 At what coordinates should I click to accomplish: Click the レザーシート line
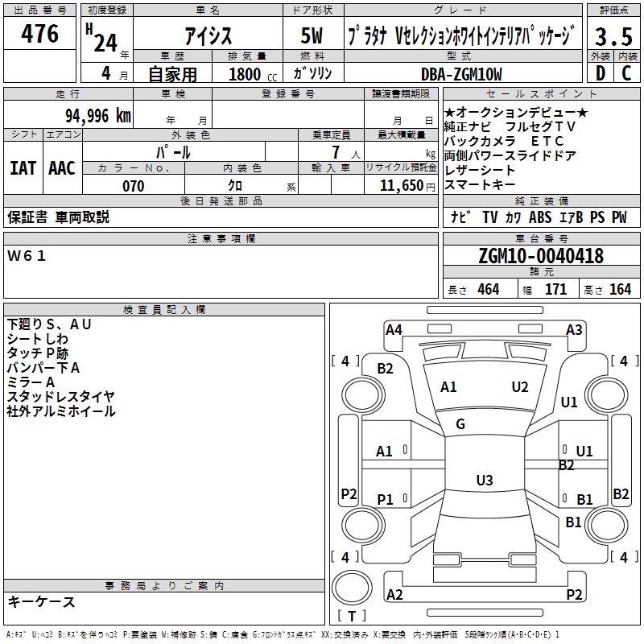(480, 170)
